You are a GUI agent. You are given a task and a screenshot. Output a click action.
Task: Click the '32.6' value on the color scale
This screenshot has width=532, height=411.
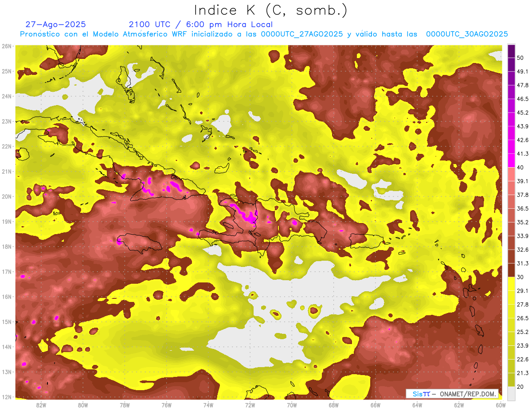point(523,250)
